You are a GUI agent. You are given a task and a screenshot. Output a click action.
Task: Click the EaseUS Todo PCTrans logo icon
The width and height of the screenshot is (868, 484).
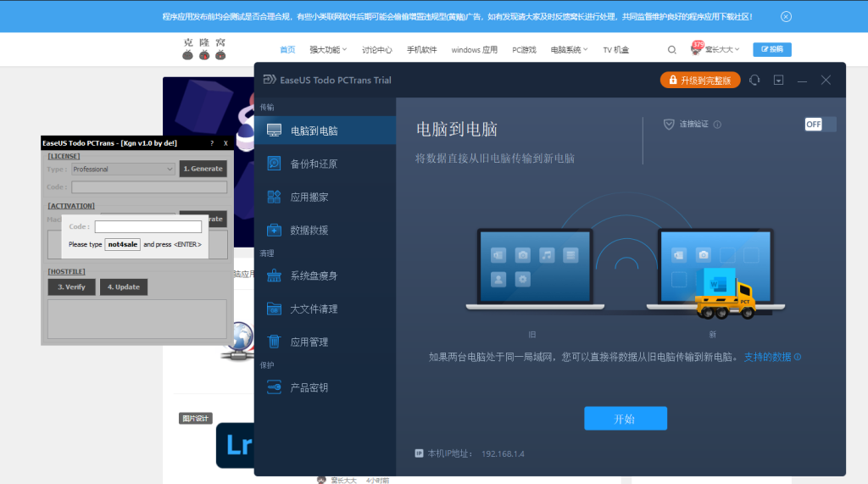(270, 80)
